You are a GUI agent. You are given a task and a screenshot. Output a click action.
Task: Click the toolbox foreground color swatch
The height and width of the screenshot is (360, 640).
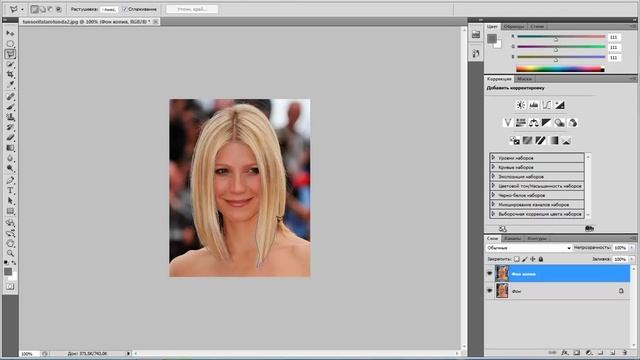pos(8,271)
